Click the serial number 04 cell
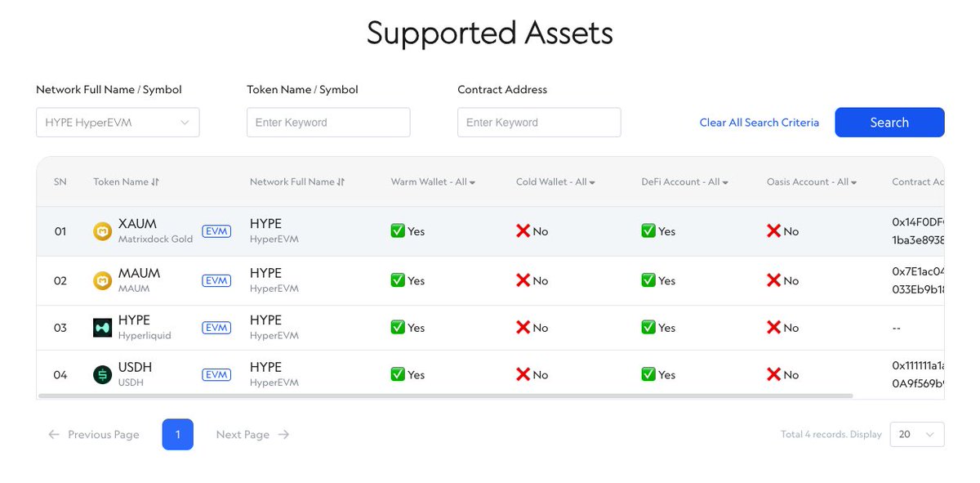This screenshot has width=980, height=483. click(60, 375)
